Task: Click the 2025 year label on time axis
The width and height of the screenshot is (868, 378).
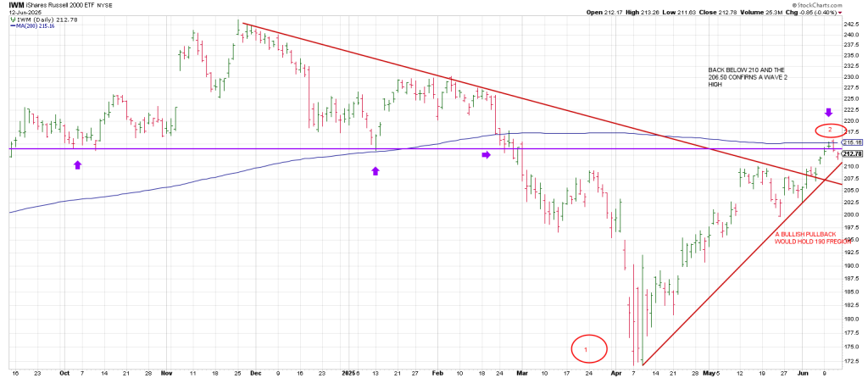Action: pos(346,371)
